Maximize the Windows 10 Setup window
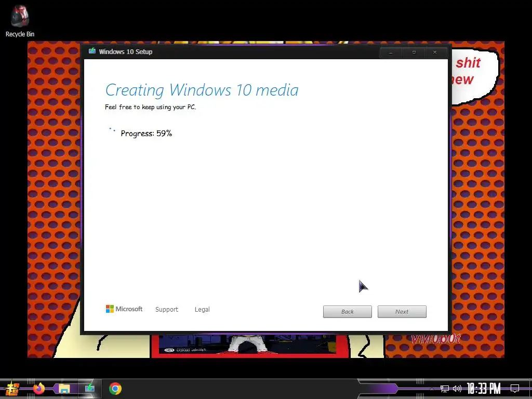 coord(414,52)
